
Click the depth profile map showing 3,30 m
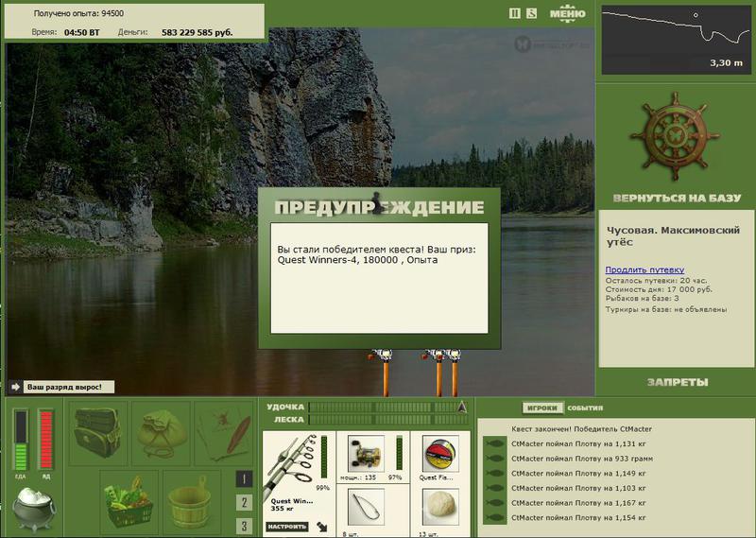(x=676, y=40)
